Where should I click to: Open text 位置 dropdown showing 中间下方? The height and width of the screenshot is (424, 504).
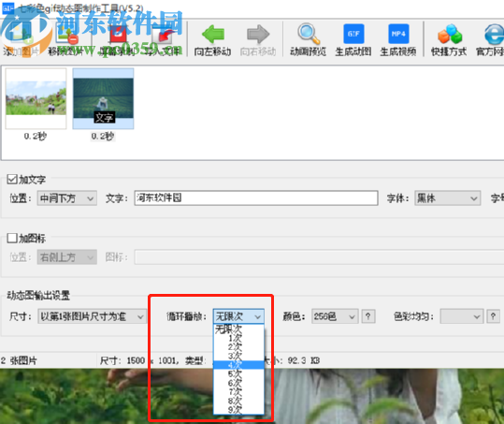(x=67, y=198)
